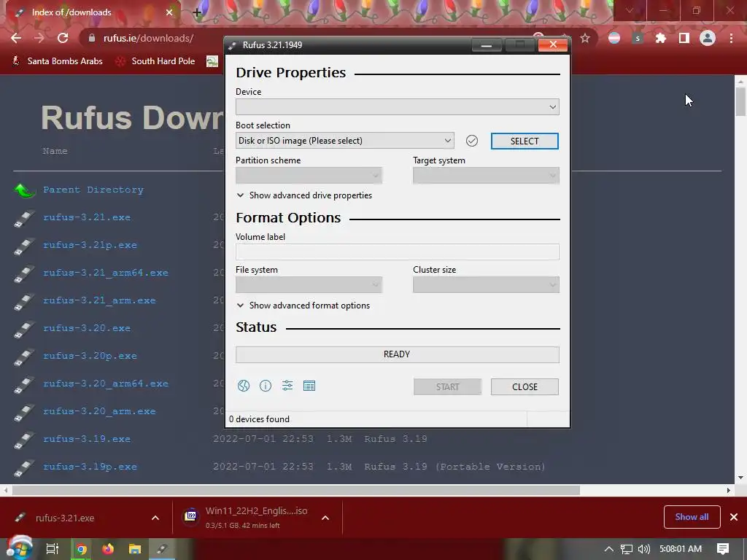Open the Device dropdown in Rufus

(398, 106)
